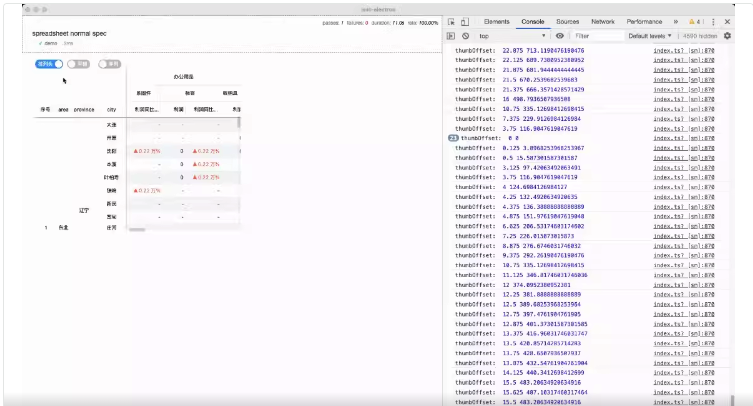Click the yellow warning count badge

[694, 22]
